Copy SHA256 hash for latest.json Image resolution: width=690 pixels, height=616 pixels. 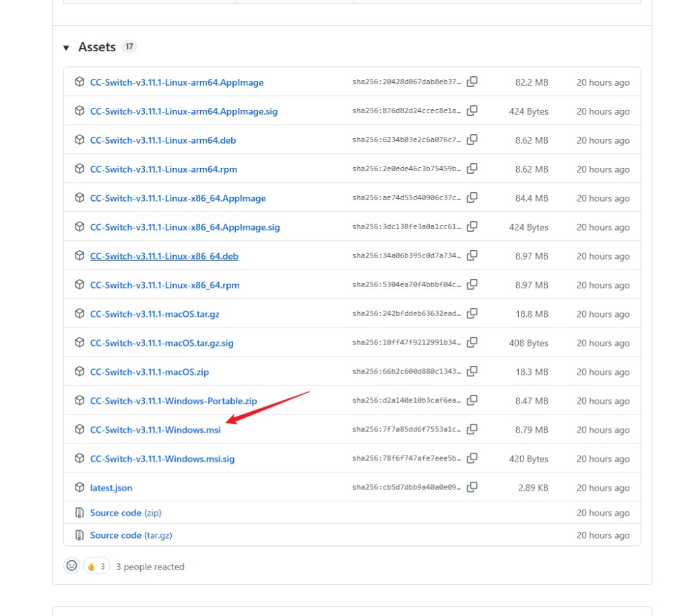point(472,487)
